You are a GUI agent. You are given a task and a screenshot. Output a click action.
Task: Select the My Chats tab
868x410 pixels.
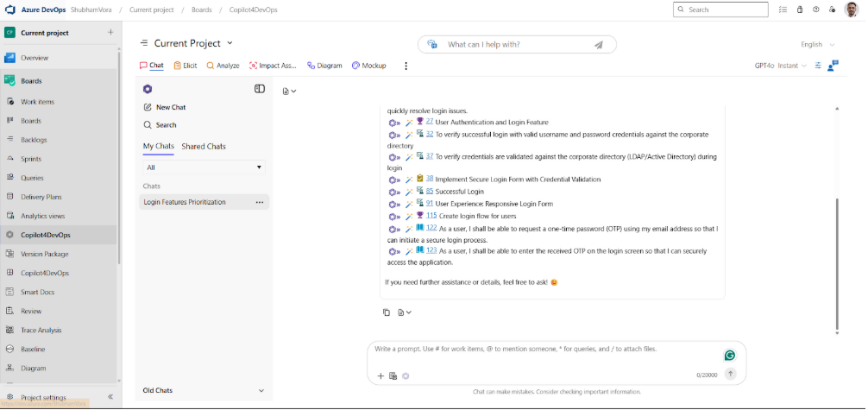click(158, 146)
